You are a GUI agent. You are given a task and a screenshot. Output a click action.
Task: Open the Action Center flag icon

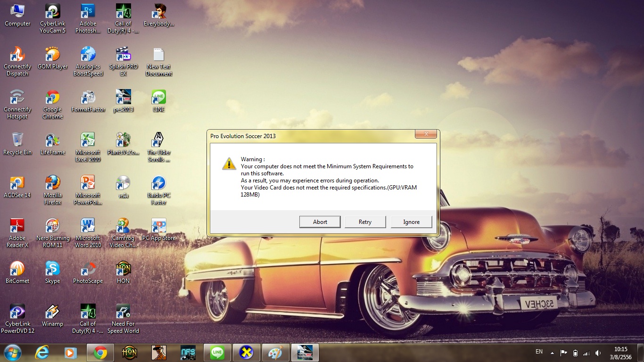pos(563,353)
